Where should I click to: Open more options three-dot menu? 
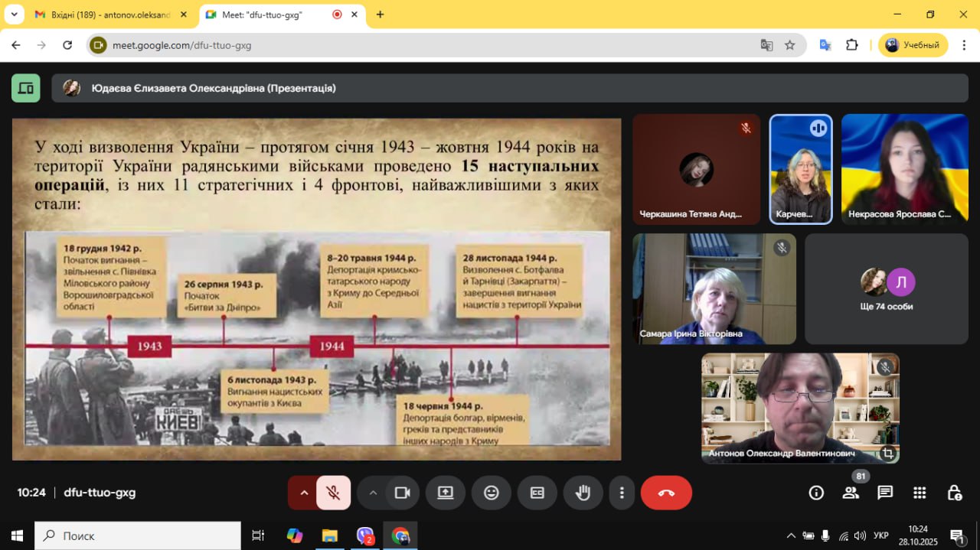[x=622, y=493]
